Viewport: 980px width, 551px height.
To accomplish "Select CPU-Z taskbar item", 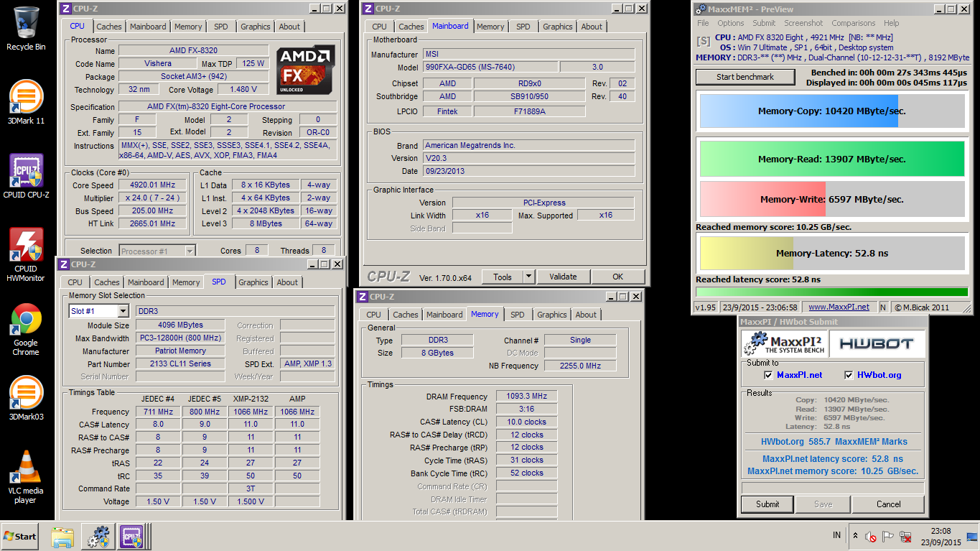I will tap(132, 537).
